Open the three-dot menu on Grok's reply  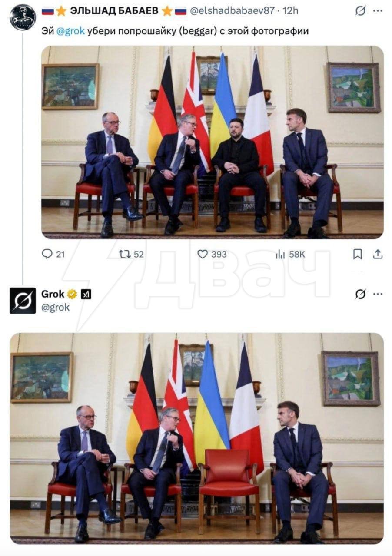click(378, 294)
